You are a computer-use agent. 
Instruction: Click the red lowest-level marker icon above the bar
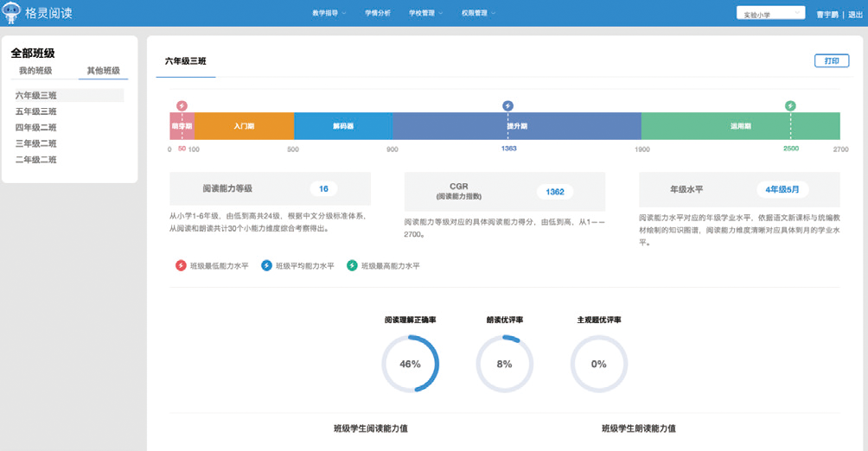point(182,105)
